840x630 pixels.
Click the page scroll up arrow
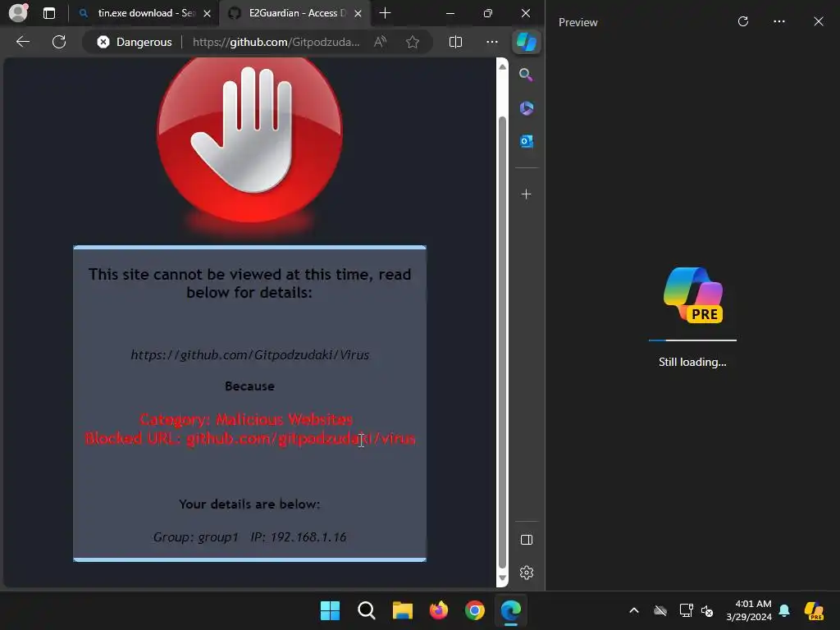(502, 66)
